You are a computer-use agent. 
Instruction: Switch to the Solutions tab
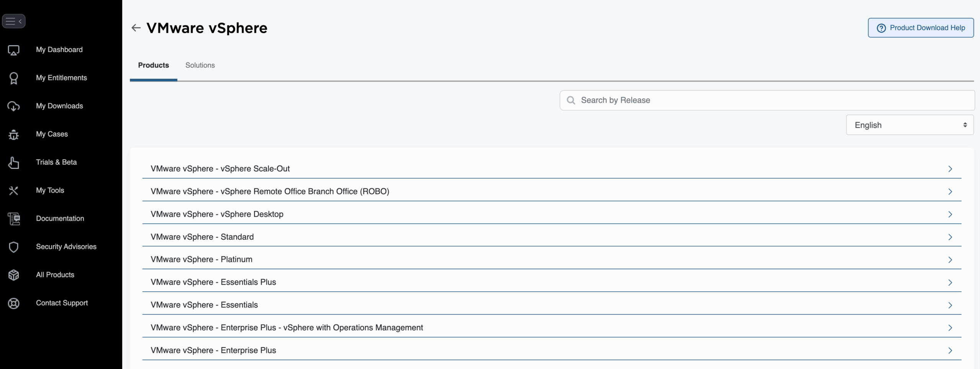200,65
